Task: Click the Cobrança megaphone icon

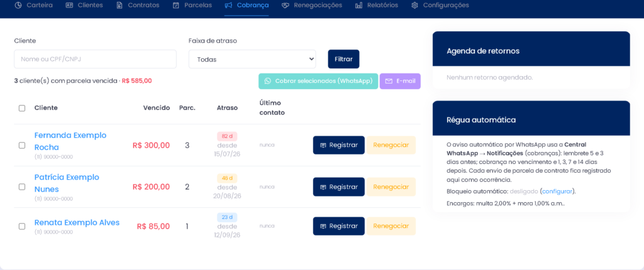Action: tap(228, 5)
